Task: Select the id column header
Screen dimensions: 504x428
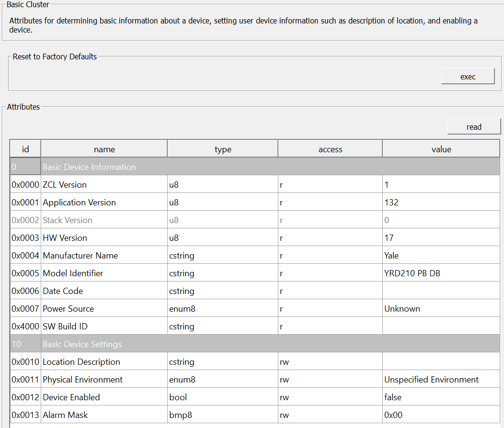Action: [x=25, y=149]
